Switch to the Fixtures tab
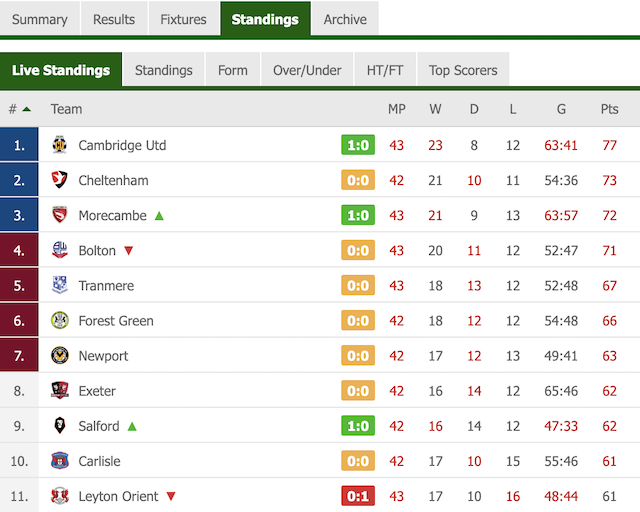The height and width of the screenshot is (512, 640). [183, 18]
